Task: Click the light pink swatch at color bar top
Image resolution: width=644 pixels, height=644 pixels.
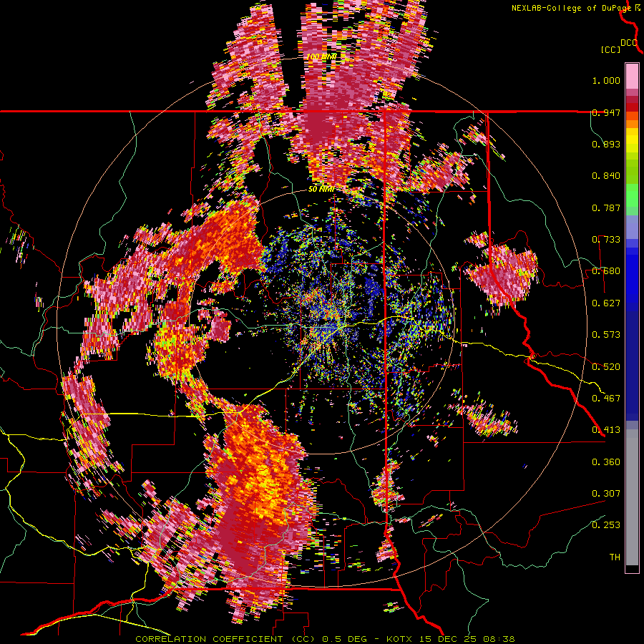Action: click(x=632, y=76)
